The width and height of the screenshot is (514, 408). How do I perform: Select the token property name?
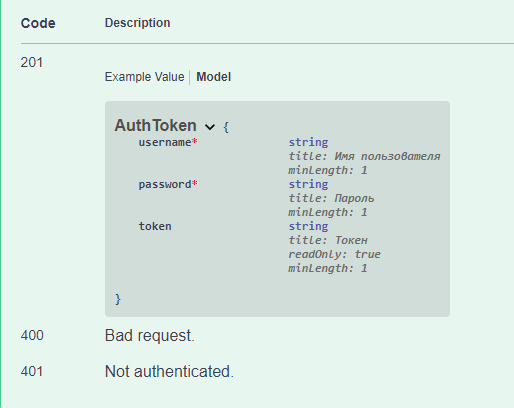(x=155, y=226)
